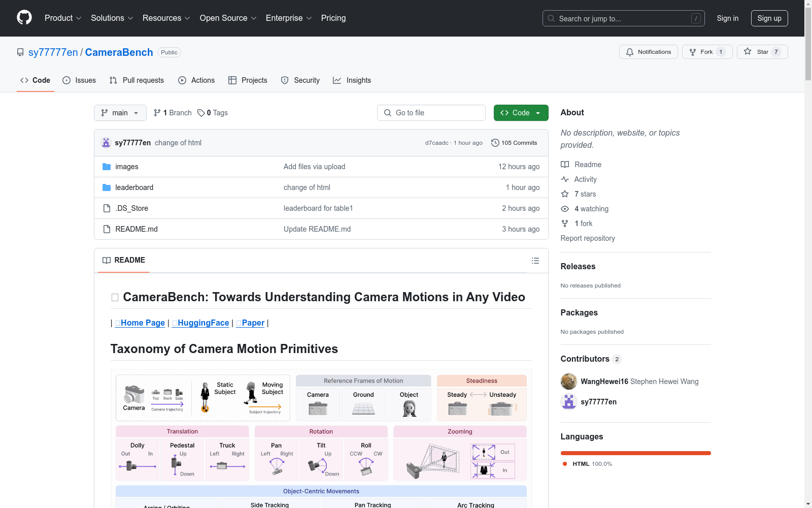This screenshot has height=508, width=812.
Task: Open the leaderboard folder icon
Action: [107, 187]
